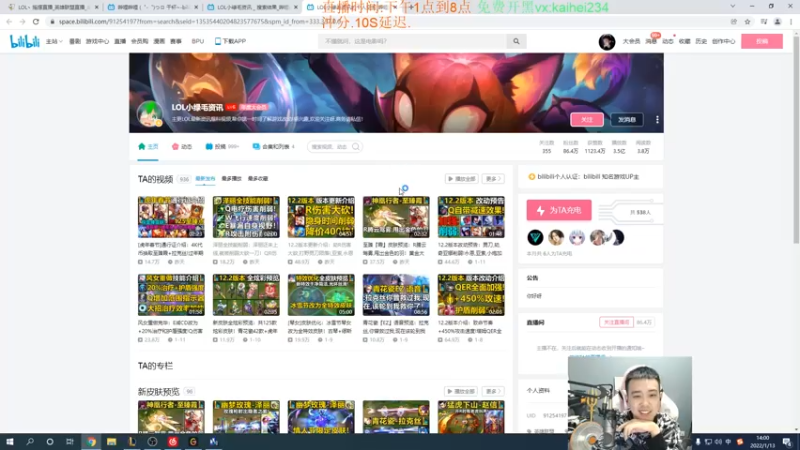This screenshot has width=800, height=450.
Task: Open the three-dot more menu on banner
Action: click(x=657, y=119)
